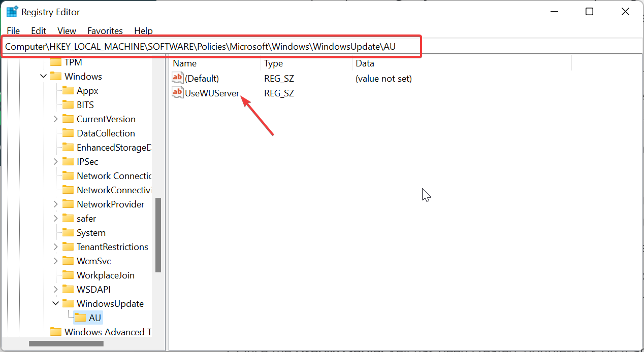Screen dimensions: 644x352
Task: Select the Appx key label
Action: coord(87,91)
